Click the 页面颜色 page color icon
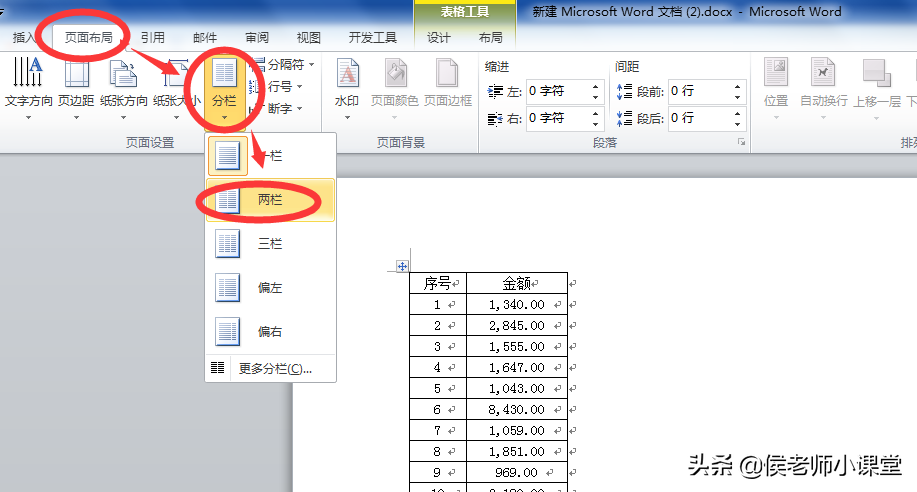 point(395,74)
